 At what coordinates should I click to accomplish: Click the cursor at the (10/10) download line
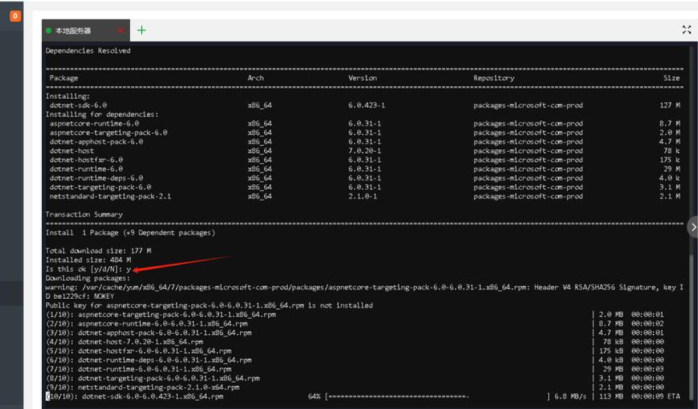[x=47, y=396]
